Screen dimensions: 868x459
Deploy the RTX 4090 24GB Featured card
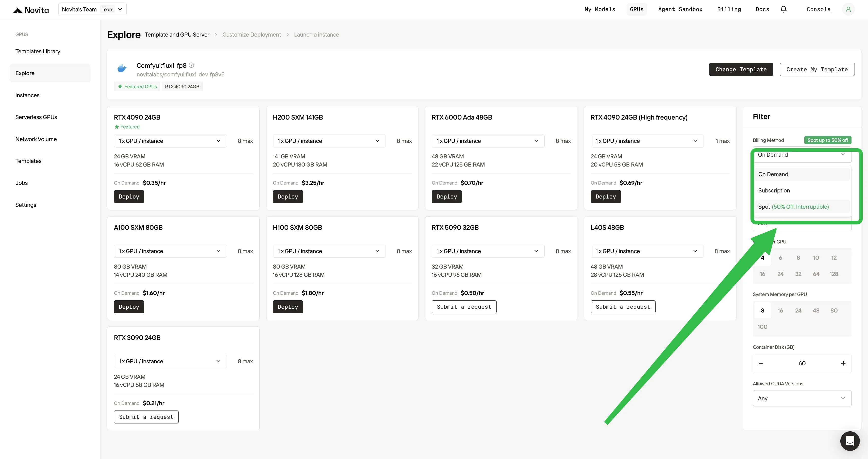pos(129,196)
